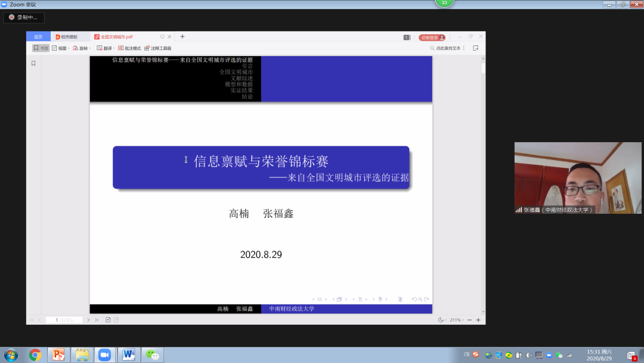Expand the 旋转 rotate dropdown
Image resolution: width=644 pixels, height=363 pixels.
[82, 48]
